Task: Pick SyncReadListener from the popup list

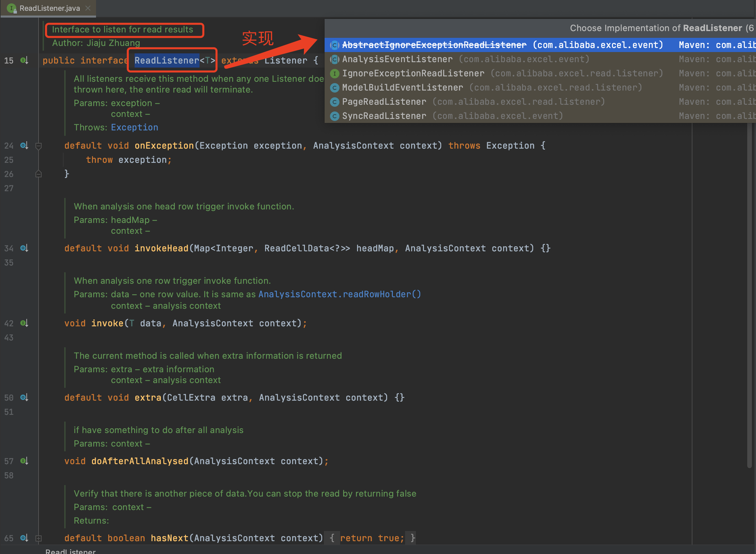Action: [384, 116]
